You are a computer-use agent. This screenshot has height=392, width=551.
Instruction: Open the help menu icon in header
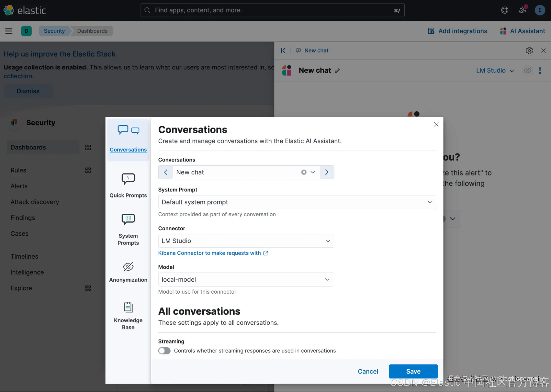505,10
